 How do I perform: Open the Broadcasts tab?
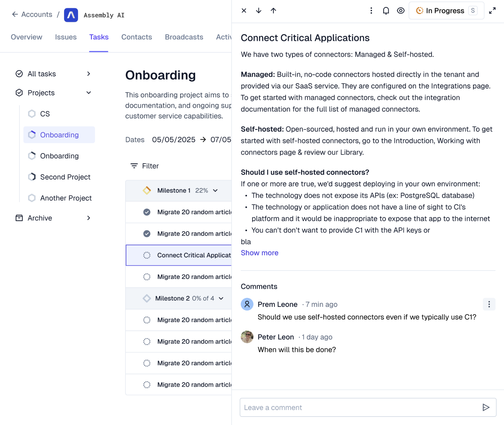184,37
